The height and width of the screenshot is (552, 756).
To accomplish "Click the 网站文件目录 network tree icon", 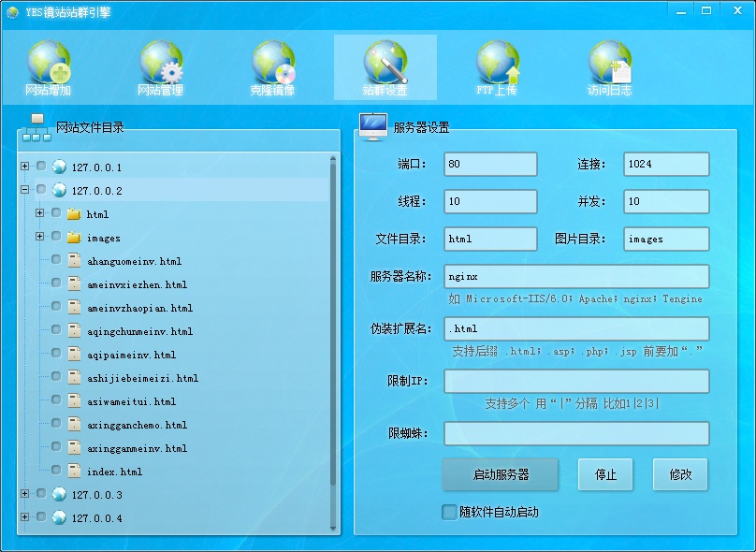I will (36, 128).
